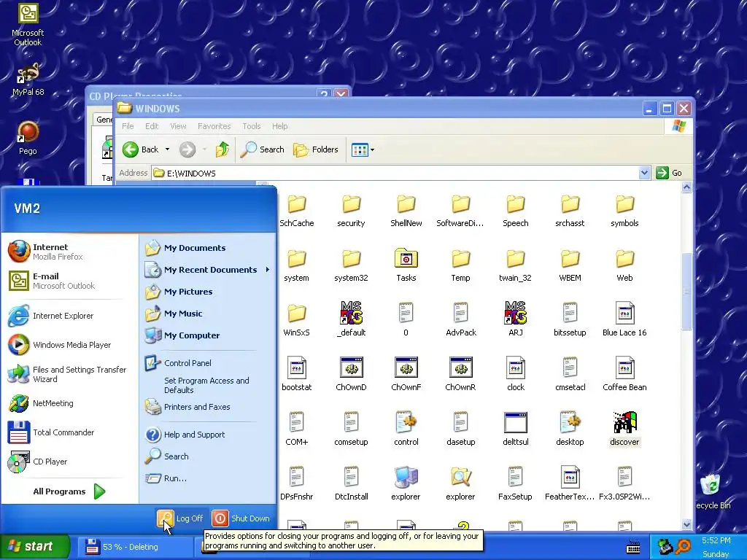Click the Back button in Explorer

click(x=141, y=149)
